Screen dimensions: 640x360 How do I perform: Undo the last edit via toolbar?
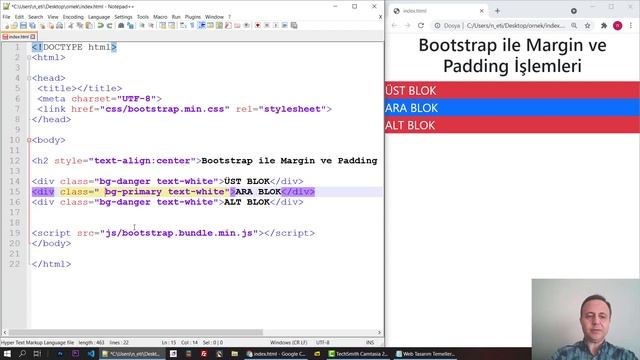tap(100, 25)
